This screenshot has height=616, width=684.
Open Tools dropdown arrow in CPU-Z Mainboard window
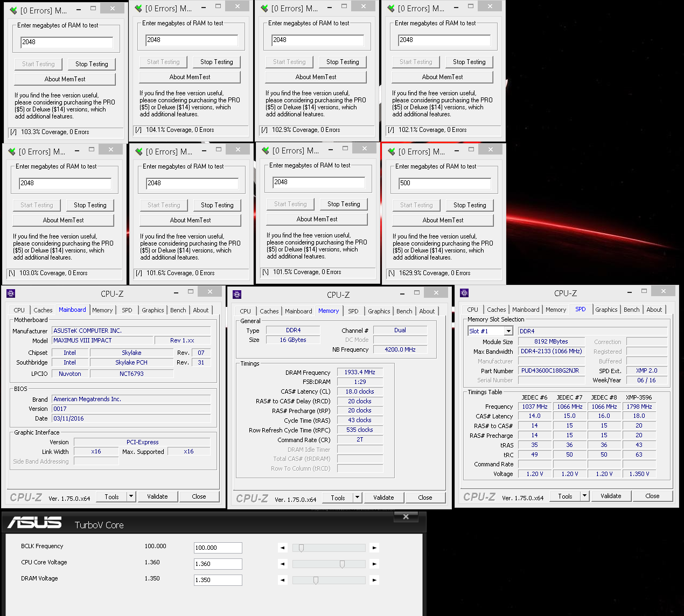(x=131, y=496)
